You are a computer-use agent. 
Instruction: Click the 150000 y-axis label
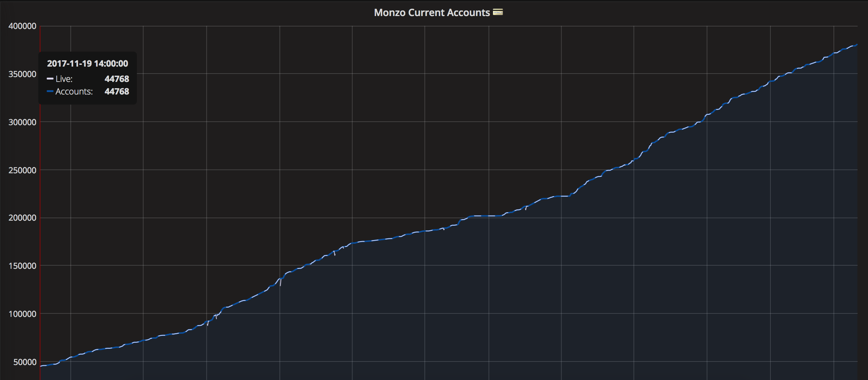click(22, 266)
